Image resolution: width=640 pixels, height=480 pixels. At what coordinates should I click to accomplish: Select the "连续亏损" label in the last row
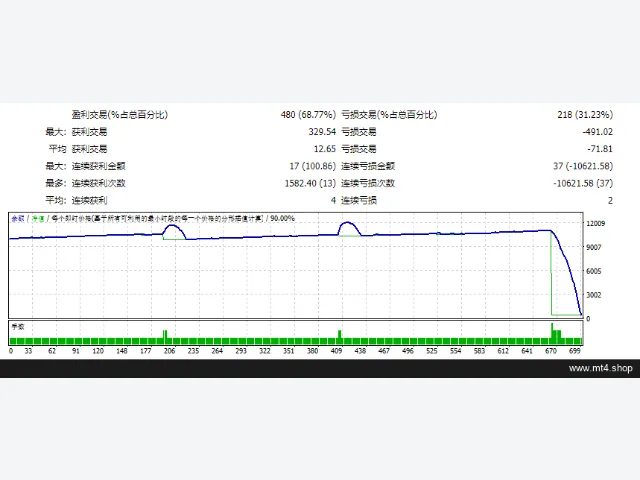pos(359,200)
